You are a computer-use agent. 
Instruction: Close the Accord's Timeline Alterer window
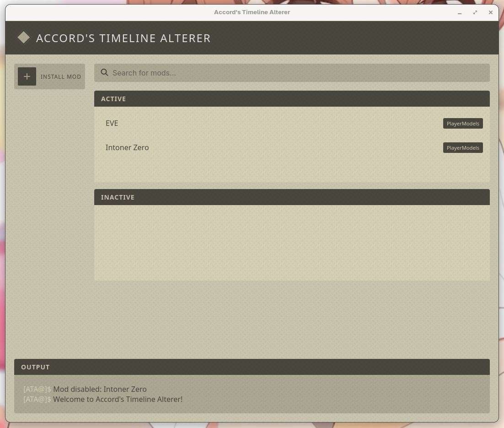click(490, 12)
